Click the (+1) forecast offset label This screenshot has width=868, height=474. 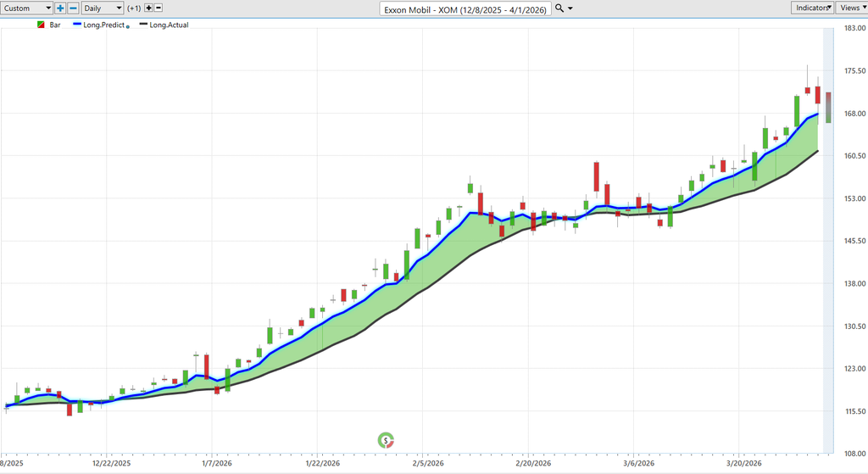[134, 8]
